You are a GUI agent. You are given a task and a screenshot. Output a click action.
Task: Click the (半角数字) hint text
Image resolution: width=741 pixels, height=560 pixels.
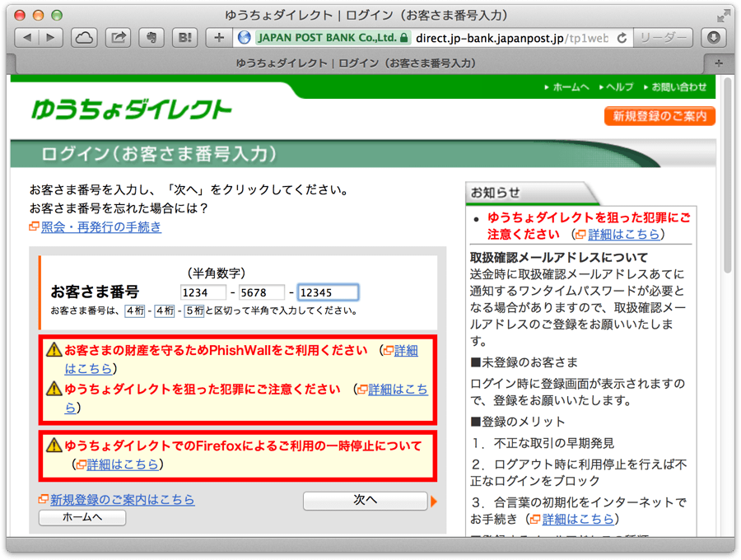pos(216,273)
